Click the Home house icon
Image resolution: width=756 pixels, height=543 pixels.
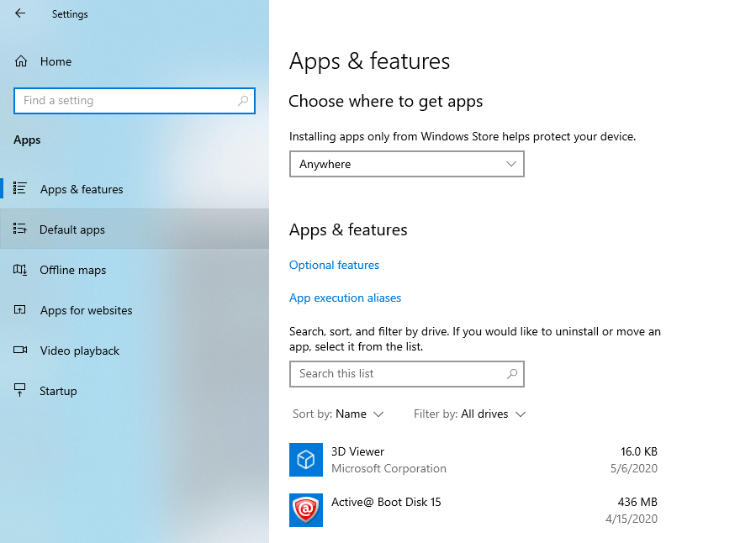coord(21,61)
